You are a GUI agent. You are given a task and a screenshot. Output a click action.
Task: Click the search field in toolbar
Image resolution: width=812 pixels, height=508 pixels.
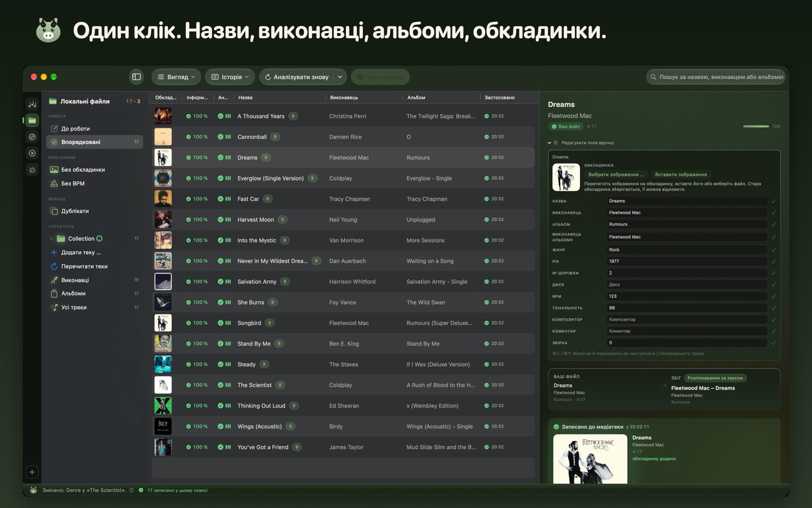point(716,77)
